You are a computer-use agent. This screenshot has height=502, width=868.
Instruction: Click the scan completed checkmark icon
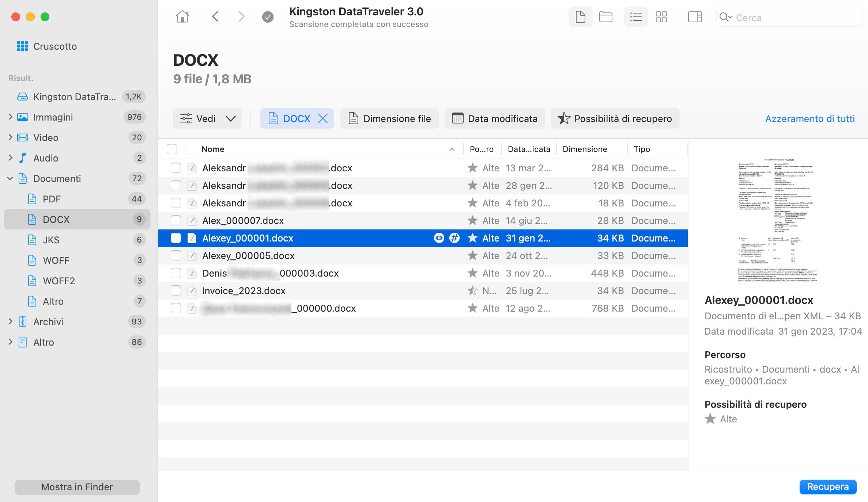pos(268,17)
